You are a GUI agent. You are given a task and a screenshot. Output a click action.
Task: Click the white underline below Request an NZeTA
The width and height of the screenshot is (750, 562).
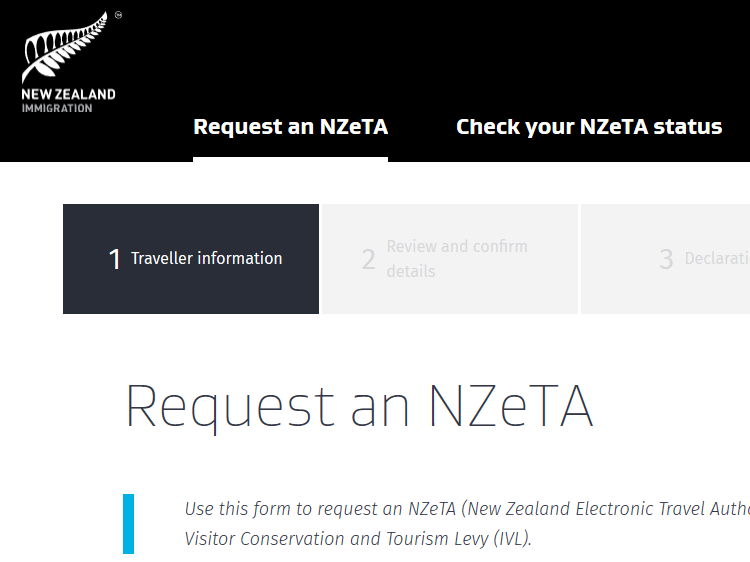[x=290, y=159]
